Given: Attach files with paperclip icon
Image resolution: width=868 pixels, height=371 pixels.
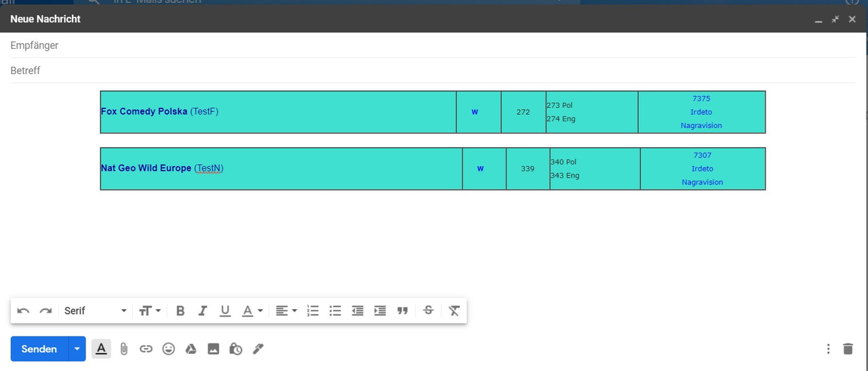Looking at the screenshot, I should pos(123,349).
